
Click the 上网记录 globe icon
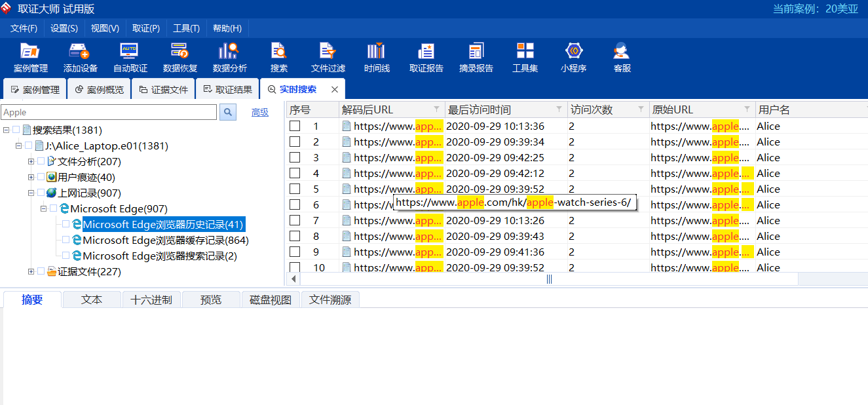(52, 193)
